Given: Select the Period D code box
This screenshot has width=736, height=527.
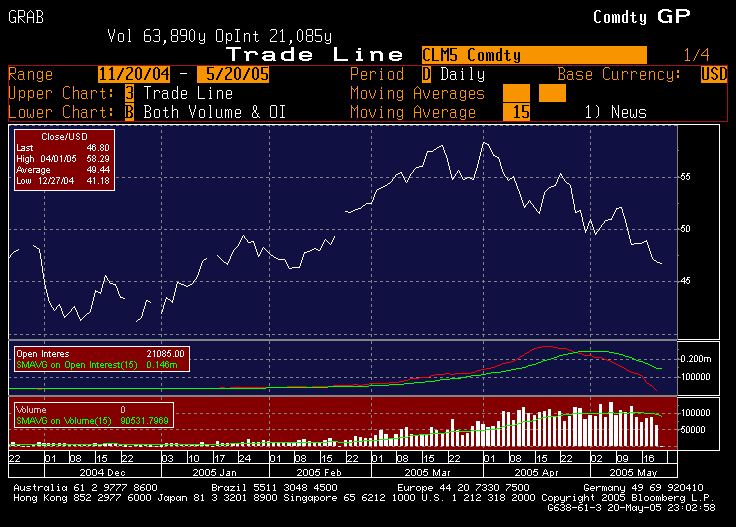Looking at the screenshot, I should pyautogui.click(x=426, y=74).
